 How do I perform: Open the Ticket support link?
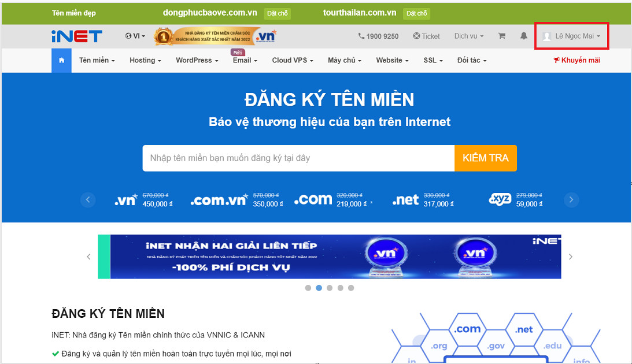[x=426, y=36]
